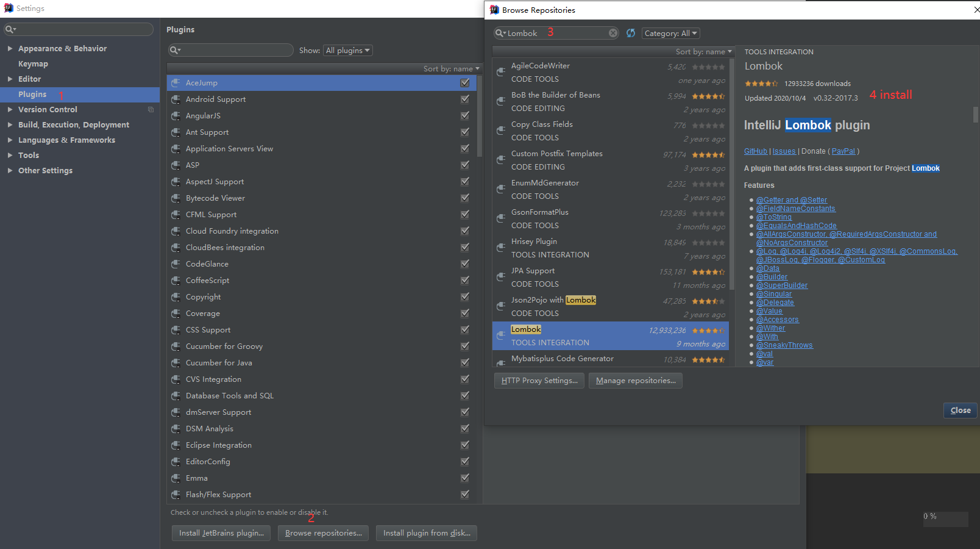The height and width of the screenshot is (549, 980).
Task: Focus the Lombok search field in repositories
Action: click(556, 33)
